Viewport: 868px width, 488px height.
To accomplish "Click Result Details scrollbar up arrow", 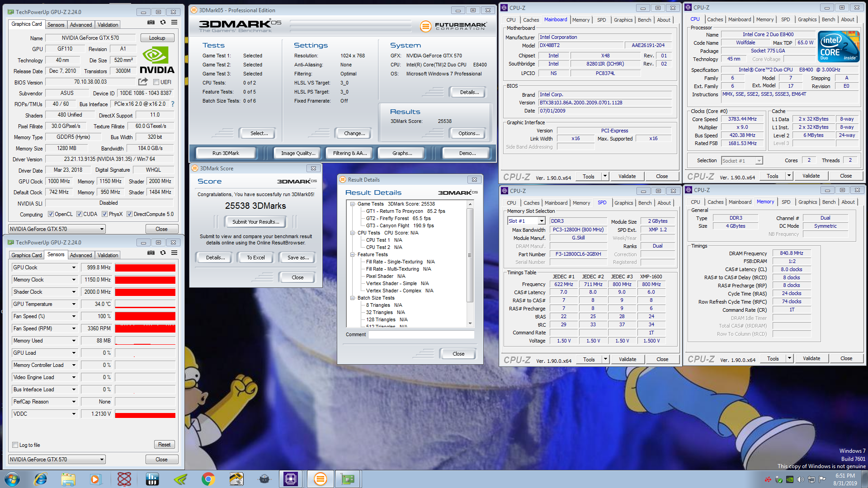I will pyautogui.click(x=470, y=204).
